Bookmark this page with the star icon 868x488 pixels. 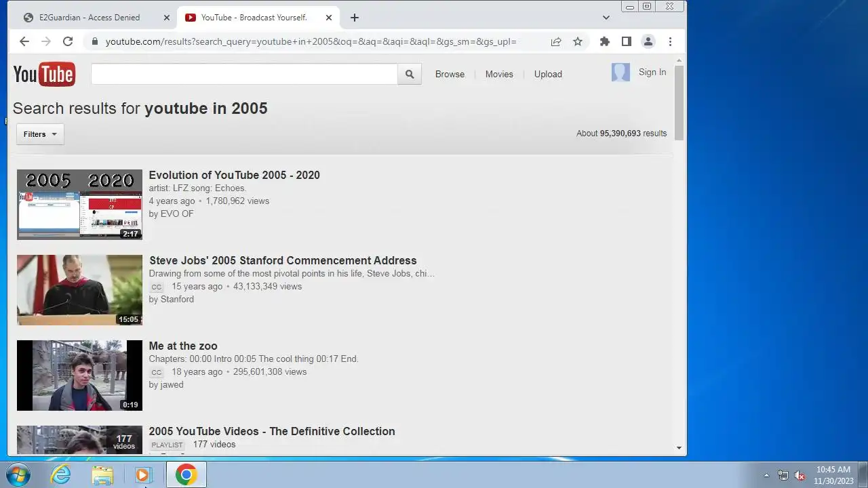pyautogui.click(x=578, y=41)
